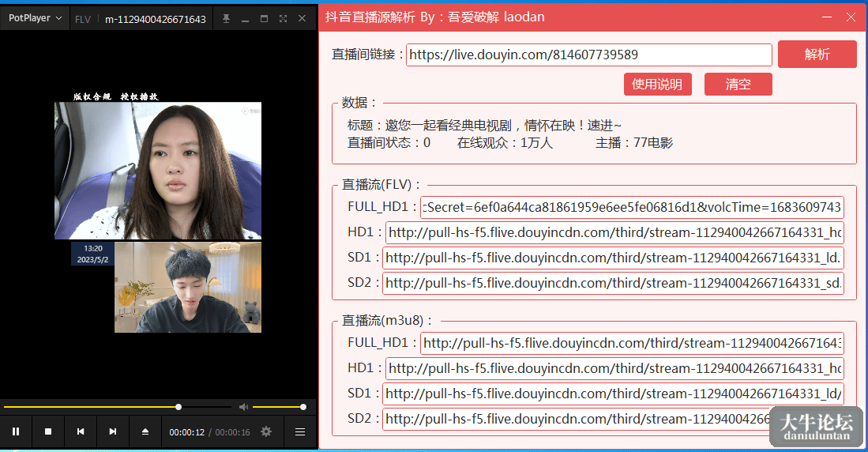Mute audio via speaker icon
Screen dimensions: 868x452
(x=243, y=407)
